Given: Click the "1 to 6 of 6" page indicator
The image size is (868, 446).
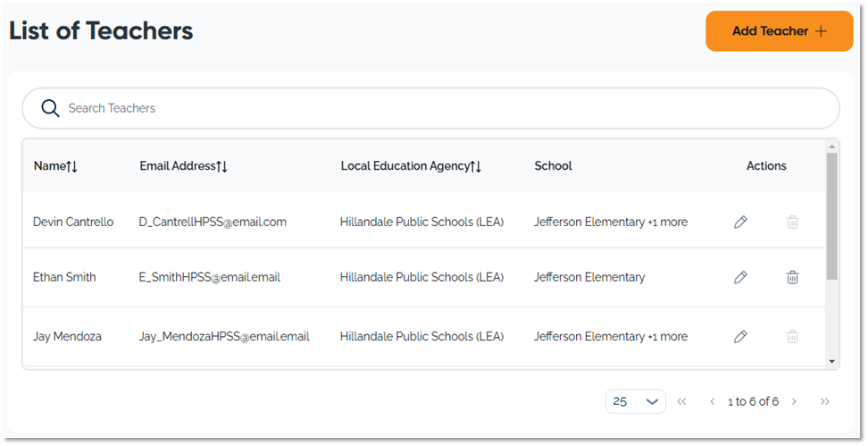Looking at the screenshot, I should point(753,401).
